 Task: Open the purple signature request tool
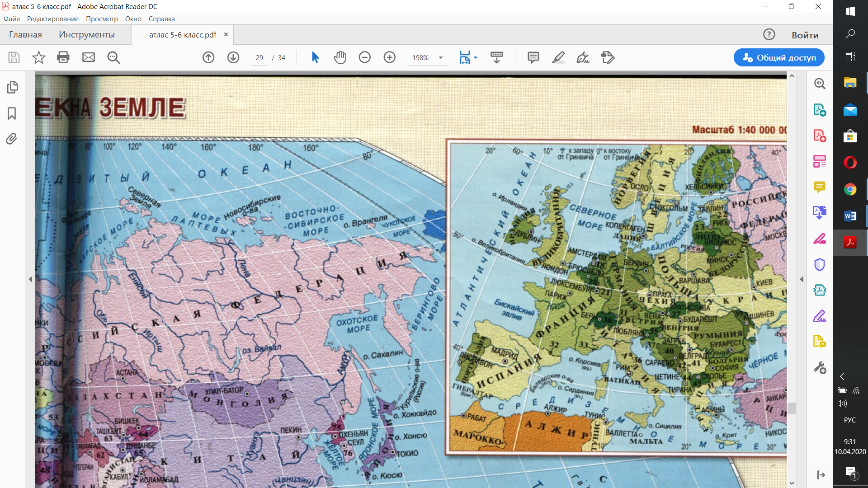tap(820, 316)
